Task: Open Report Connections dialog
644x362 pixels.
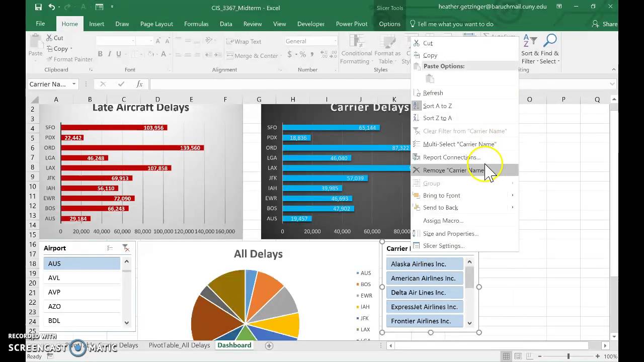Action: click(465, 157)
